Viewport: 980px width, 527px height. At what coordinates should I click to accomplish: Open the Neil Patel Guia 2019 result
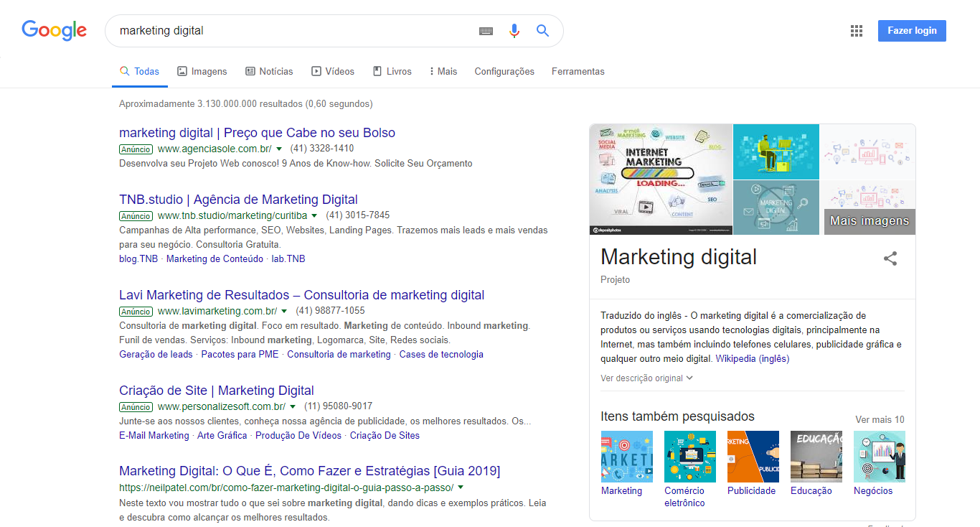coord(309,471)
